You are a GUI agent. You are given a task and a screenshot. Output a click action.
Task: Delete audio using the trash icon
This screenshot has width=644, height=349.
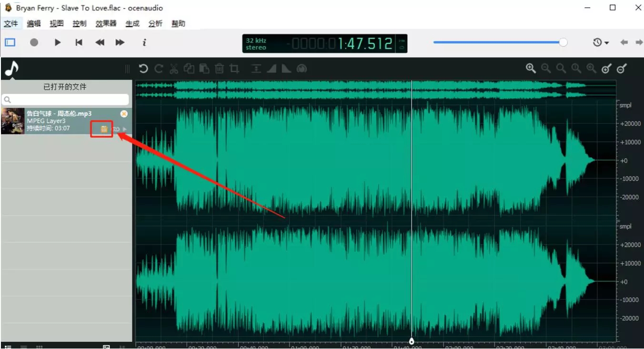pos(219,68)
